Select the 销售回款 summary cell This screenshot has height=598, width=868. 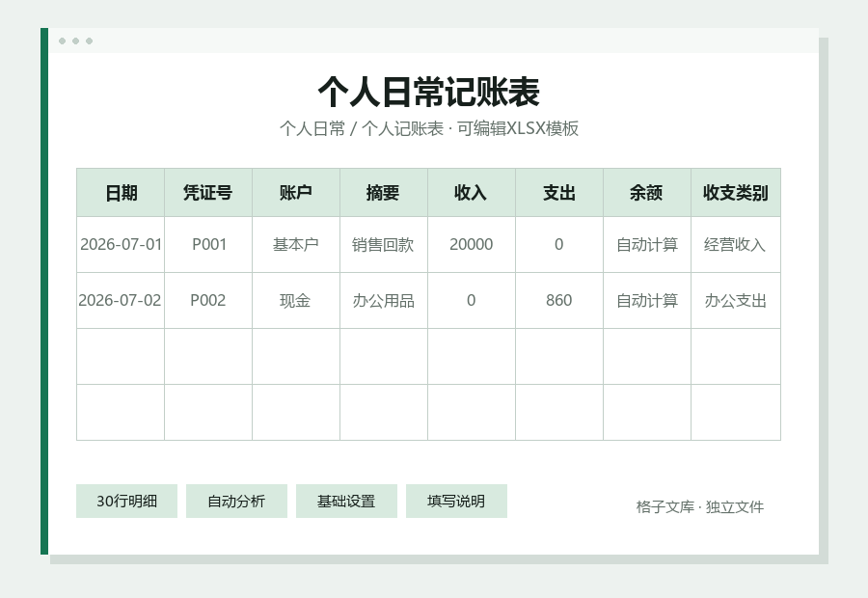pyautogui.click(x=384, y=245)
